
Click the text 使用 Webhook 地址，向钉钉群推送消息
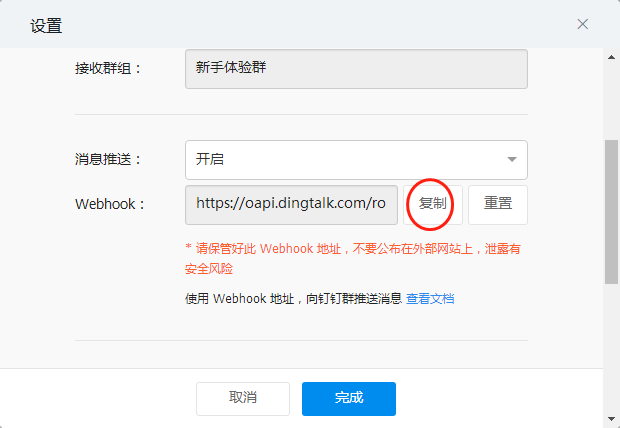pos(293,299)
